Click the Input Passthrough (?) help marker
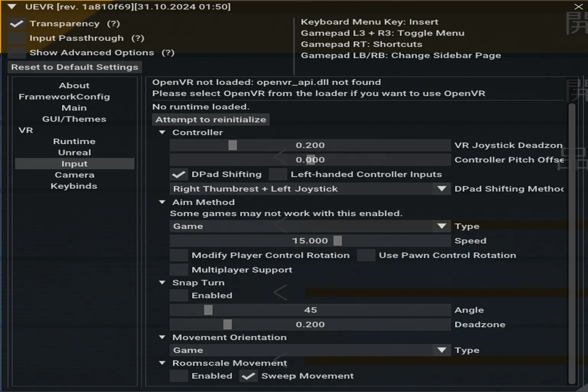This screenshot has width=588, height=392. pos(138,38)
